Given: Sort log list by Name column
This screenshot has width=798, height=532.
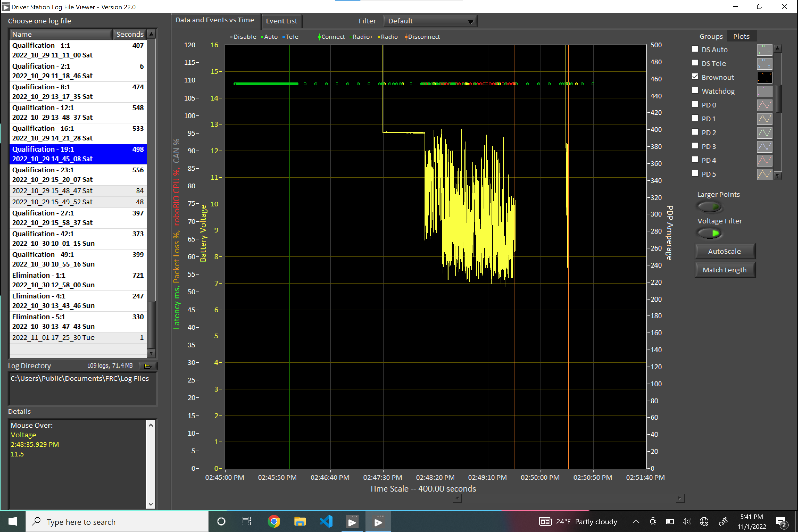Looking at the screenshot, I should 61,34.
